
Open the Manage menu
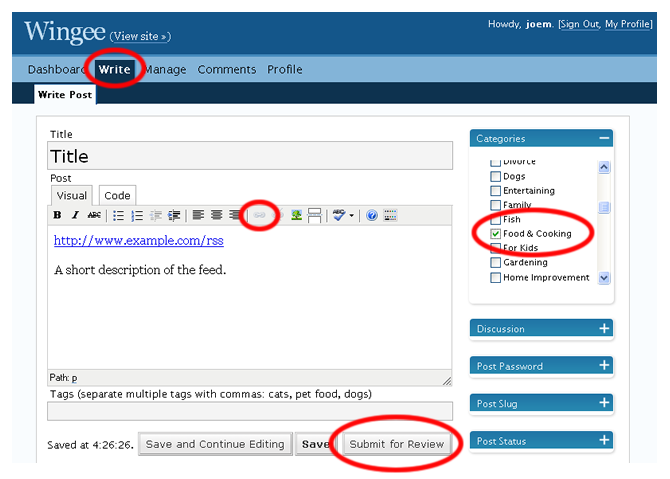(165, 69)
